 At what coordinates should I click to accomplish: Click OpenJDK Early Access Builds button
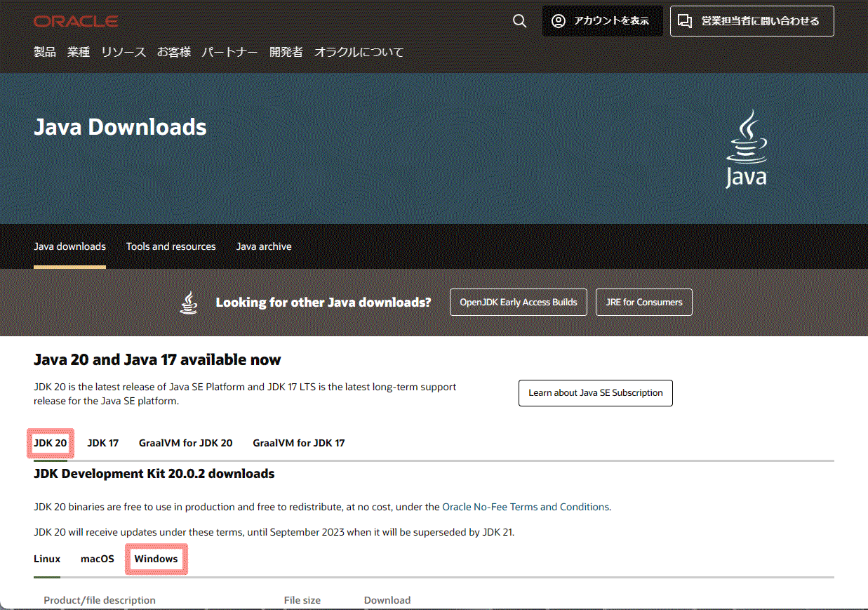click(x=518, y=302)
